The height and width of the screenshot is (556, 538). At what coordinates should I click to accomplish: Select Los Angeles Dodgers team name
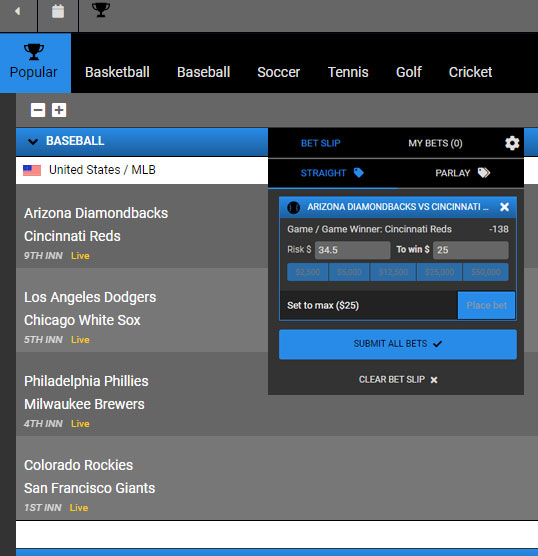[90, 297]
